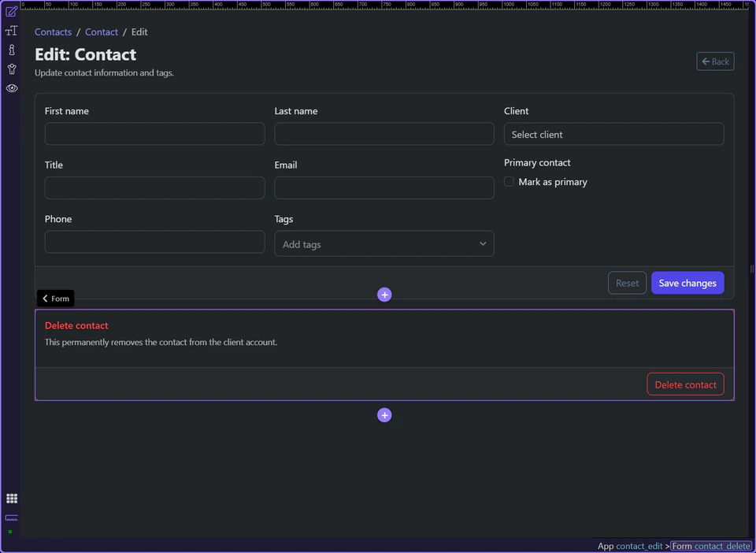Click the Contacts breadcrumb link
Image resolution: width=756 pixels, height=553 pixels.
[x=53, y=32]
